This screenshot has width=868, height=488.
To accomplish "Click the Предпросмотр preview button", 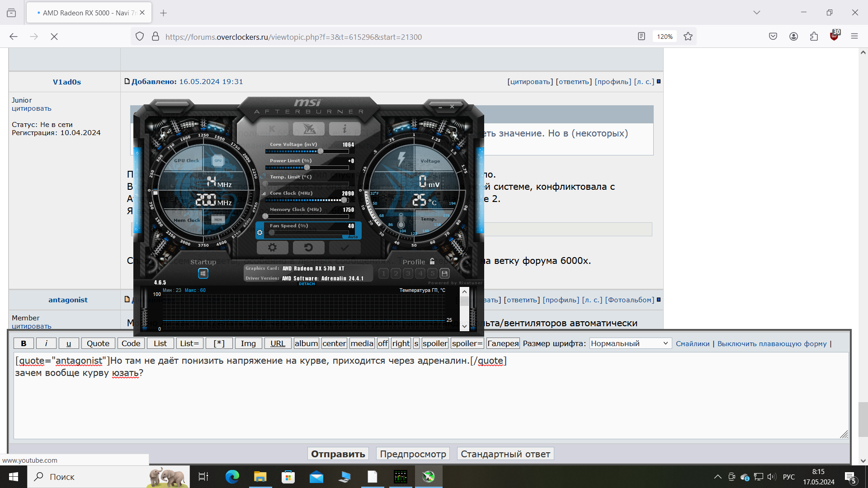I will pos(412,454).
